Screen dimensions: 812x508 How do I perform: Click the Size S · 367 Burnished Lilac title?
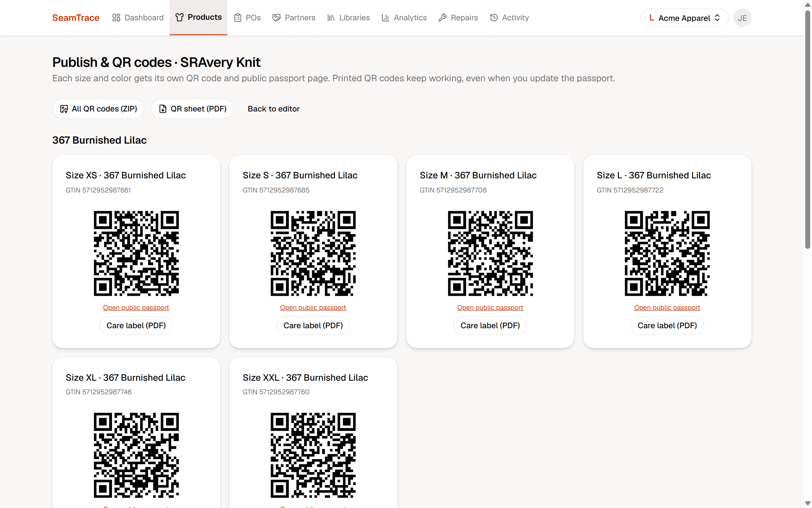point(300,175)
